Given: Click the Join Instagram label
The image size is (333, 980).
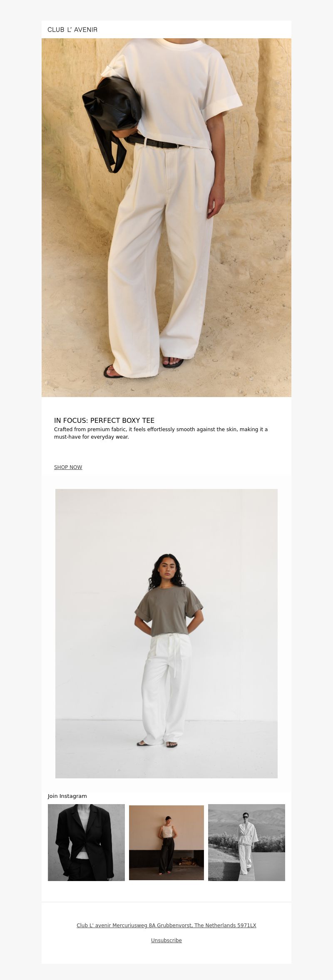Looking at the screenshot, I should pos(67,796).
